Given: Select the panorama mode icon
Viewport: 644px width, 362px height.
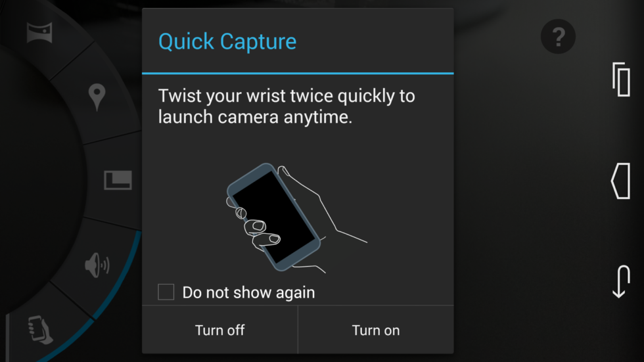Looking at the screenshot, I should (x=39, y=33).
